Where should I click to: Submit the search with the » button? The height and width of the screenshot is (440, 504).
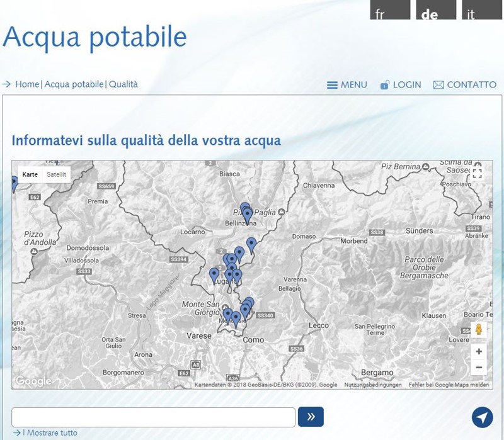tap(309, 416)
